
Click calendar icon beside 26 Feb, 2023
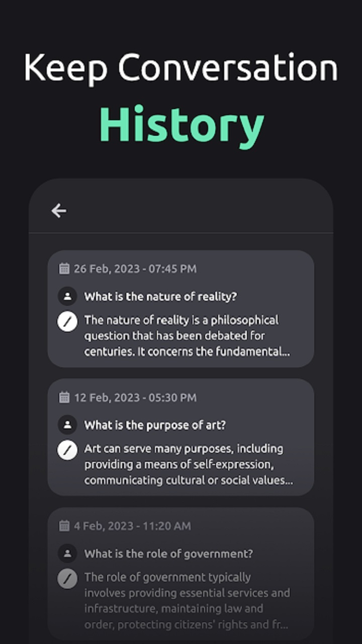(64, 269)
